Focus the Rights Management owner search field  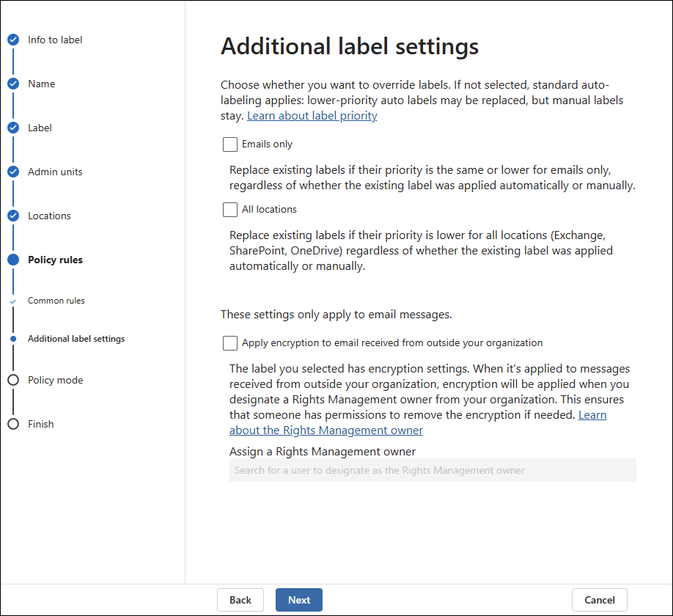[433, 470]
